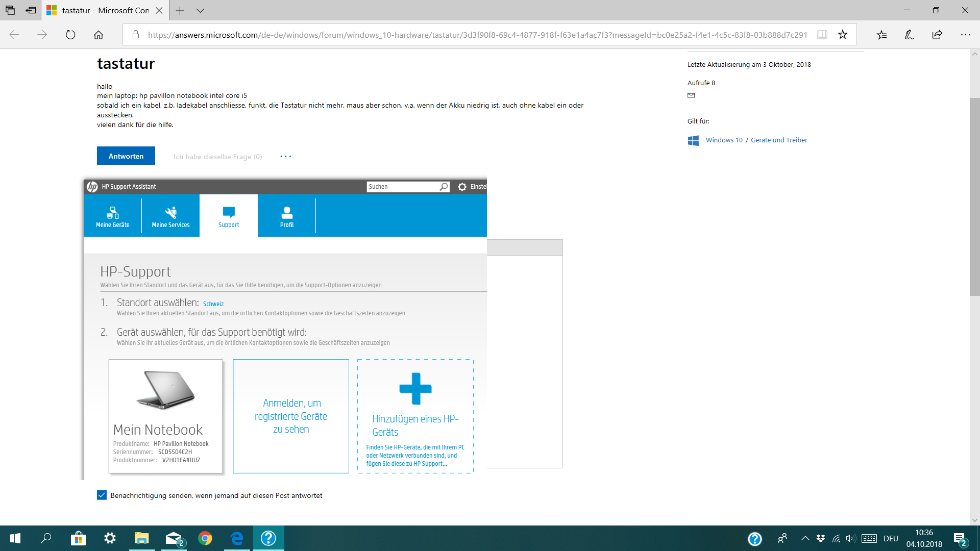Open Edge settings and more menu
Viewport: 980px width, 551px height.
point(965,35)
